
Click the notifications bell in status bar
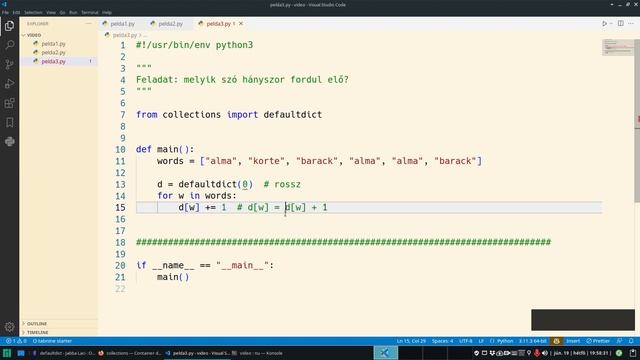coord(631,341)
